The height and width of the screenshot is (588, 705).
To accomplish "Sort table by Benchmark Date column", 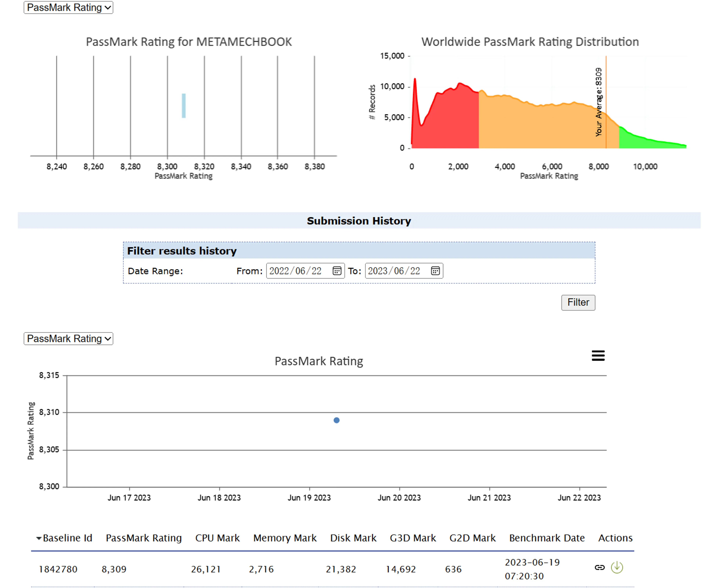I will pyautogui.click(x=547, y=538).
